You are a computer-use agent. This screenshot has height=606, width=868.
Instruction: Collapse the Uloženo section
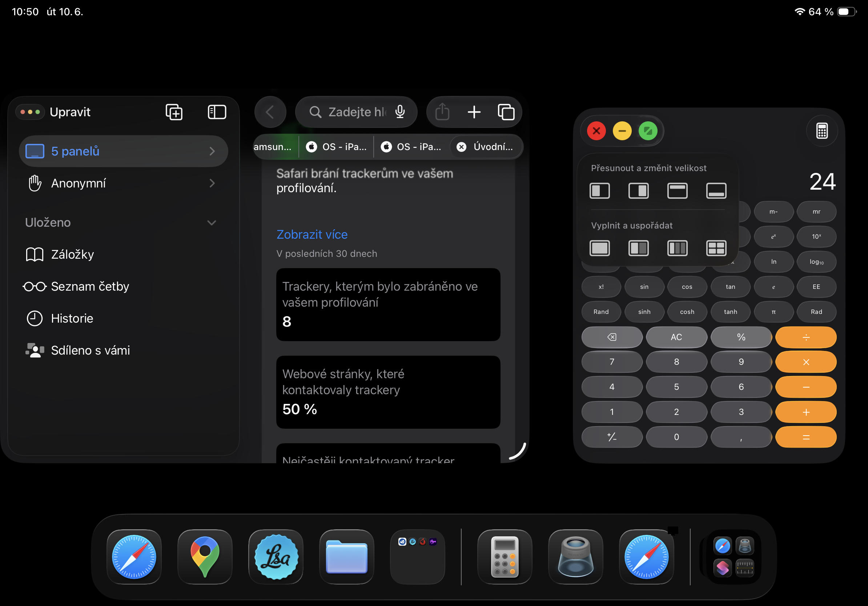[212, 223]
